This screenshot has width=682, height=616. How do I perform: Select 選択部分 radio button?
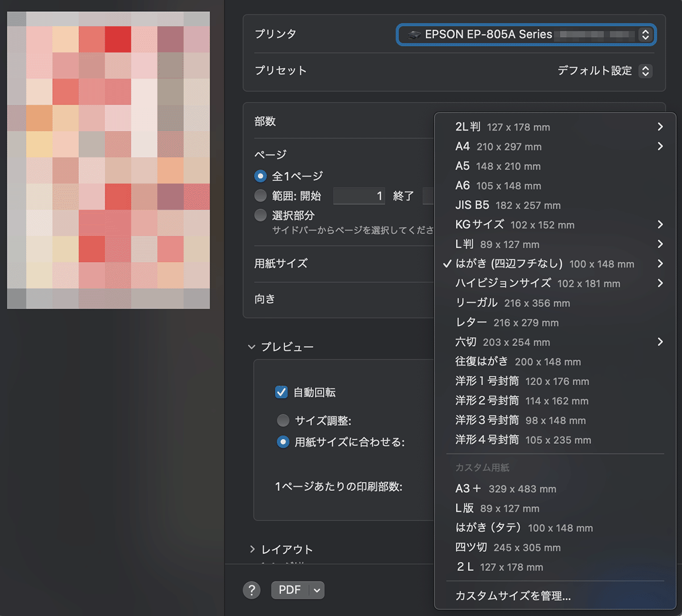tap(261, 215)
